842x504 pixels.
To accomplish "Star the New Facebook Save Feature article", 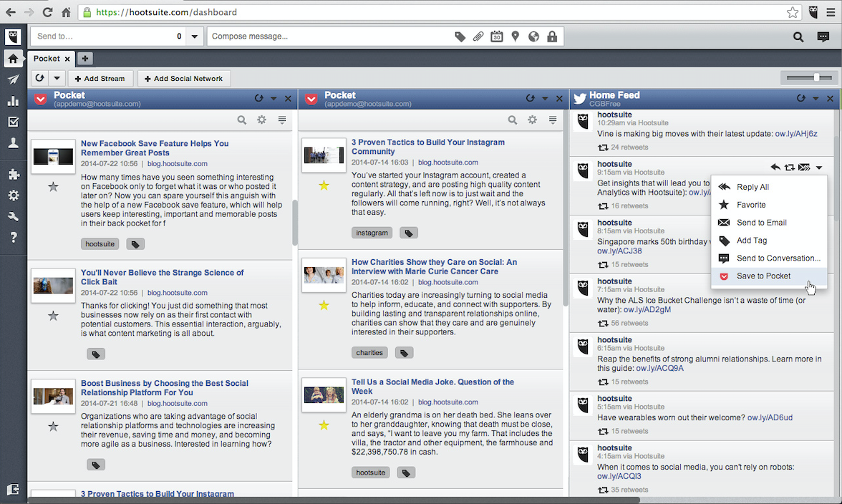I will pyautogui.click(x=53, y=187).
